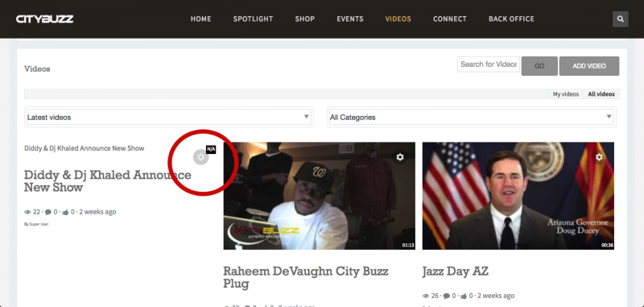Click the By Super User author link
Viewport: 644px width, 307px height.
click(x=36, y=224)
